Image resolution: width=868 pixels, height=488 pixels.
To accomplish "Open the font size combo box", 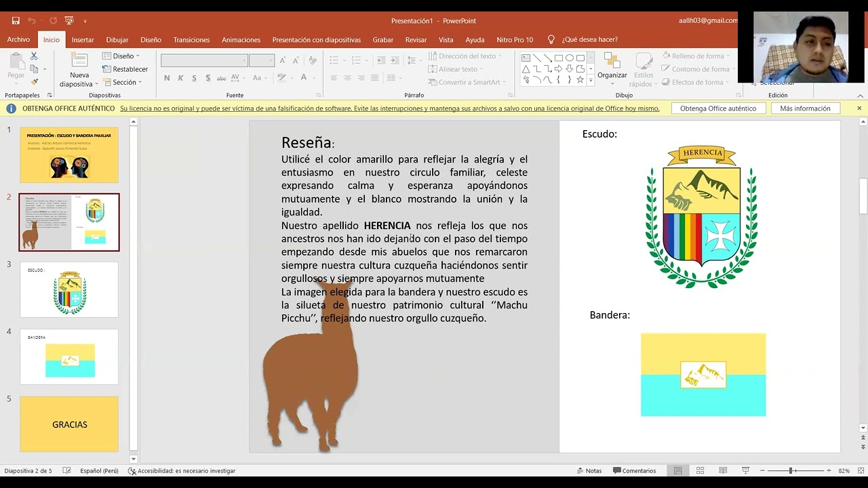I will click(261, 60).
